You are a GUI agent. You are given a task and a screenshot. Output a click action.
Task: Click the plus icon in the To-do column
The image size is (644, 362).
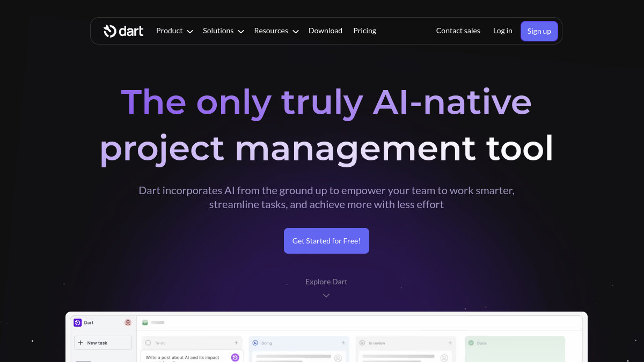pos(236,343)
